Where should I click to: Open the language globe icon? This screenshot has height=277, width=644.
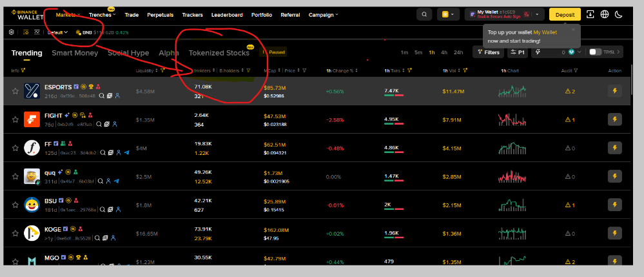click(x=604, y=14)
